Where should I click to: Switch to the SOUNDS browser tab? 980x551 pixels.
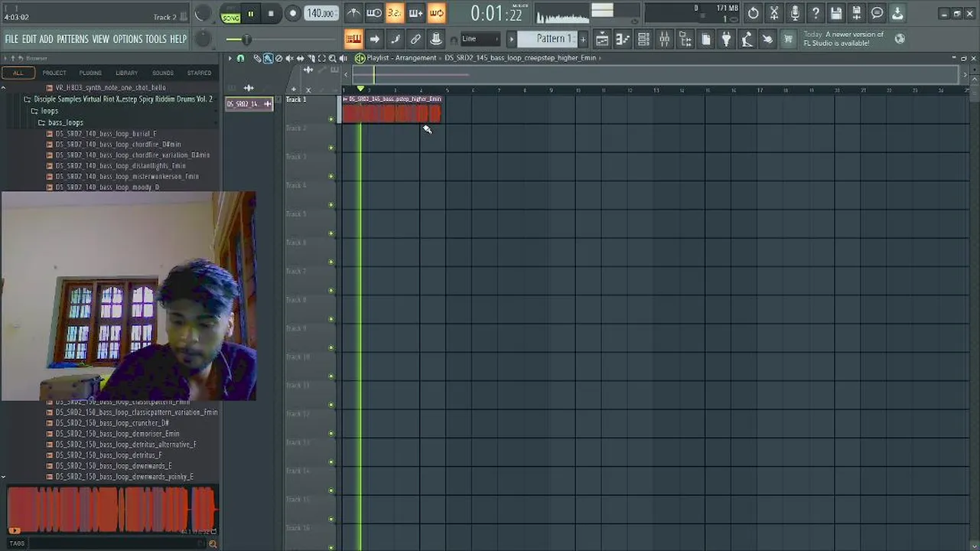pyautogui.click(x=163, y=73)
